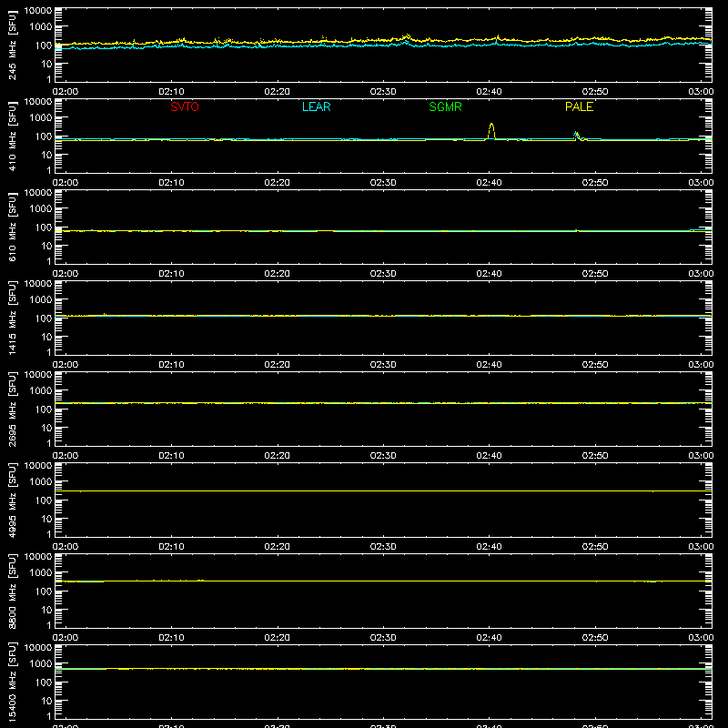Click the 10000 y-axis label of the 15400 MHz plot

point(38,648)
